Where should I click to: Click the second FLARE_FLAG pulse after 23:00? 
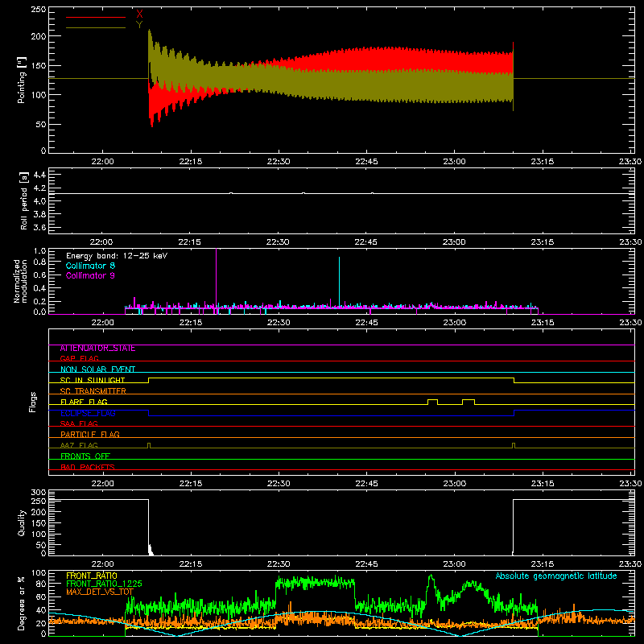pos(469,401)
